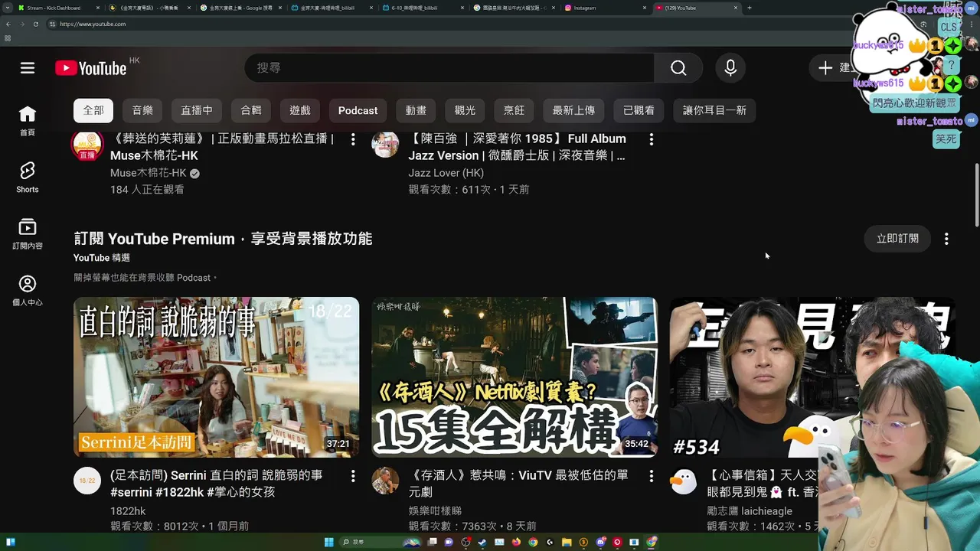Select the 觀光 filter chip
Image resolution: width=980 pixels, height=551 pixels.
pos(465,110)
